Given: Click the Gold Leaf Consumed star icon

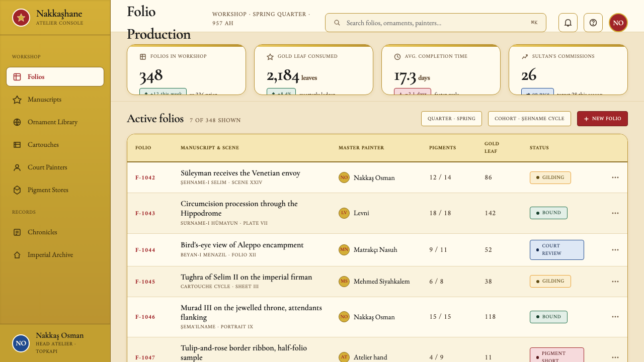Looking at the screenshot, I should (x=270, y=57).
